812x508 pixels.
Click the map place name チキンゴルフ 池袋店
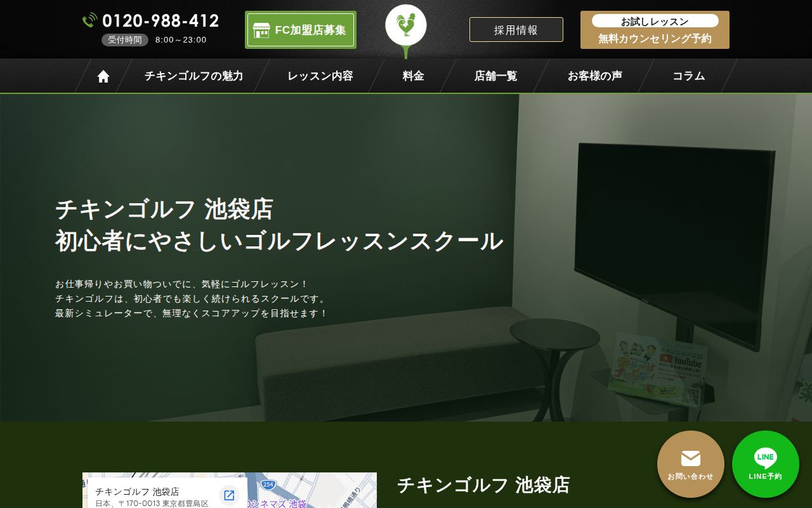pos(137,491)
